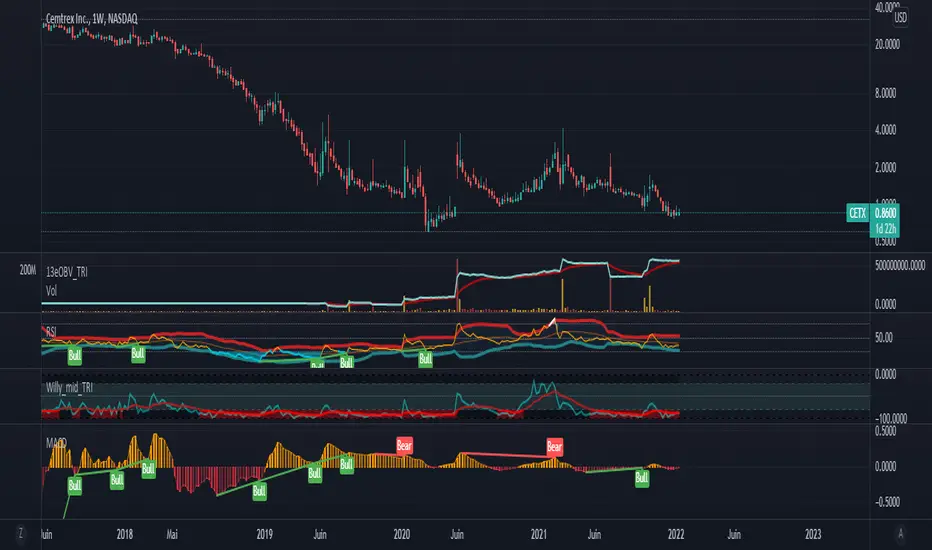Click the CETX price tag
The width and height of the screenshot is (932, 550).
pyautogui.click(x=857, y=213)
